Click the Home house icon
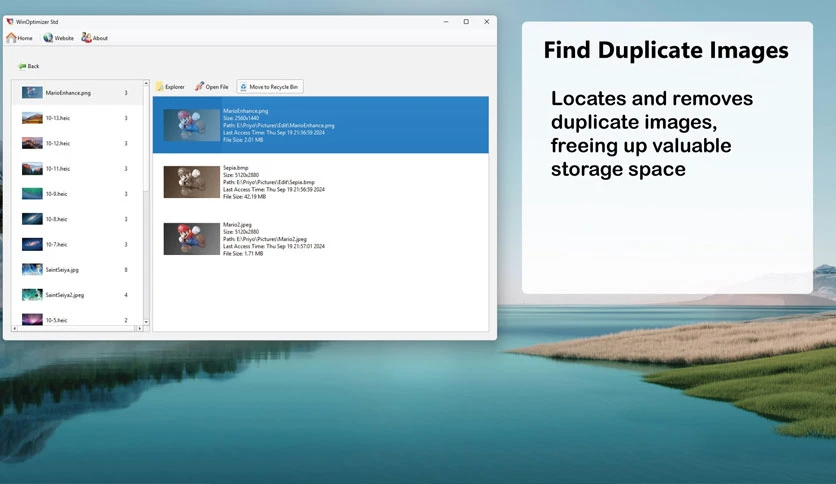This screenshot has height=484, width=836. pos(11,38)
